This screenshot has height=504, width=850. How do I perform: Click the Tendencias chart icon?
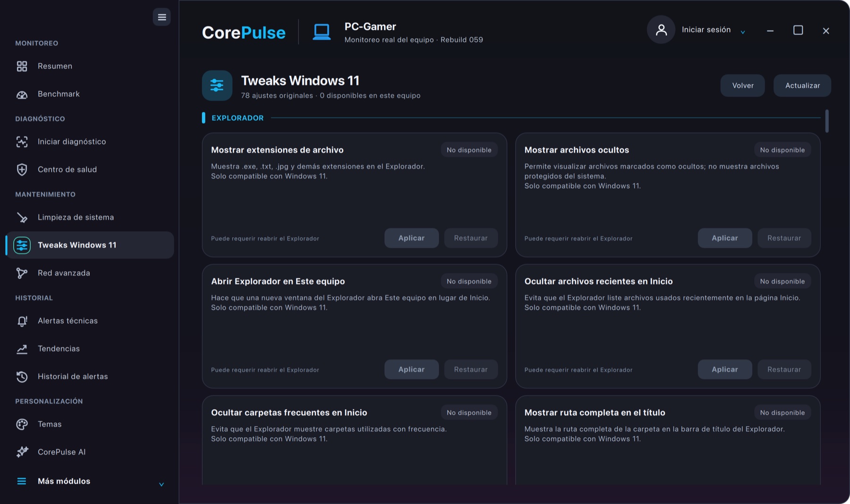coord(22,349)
